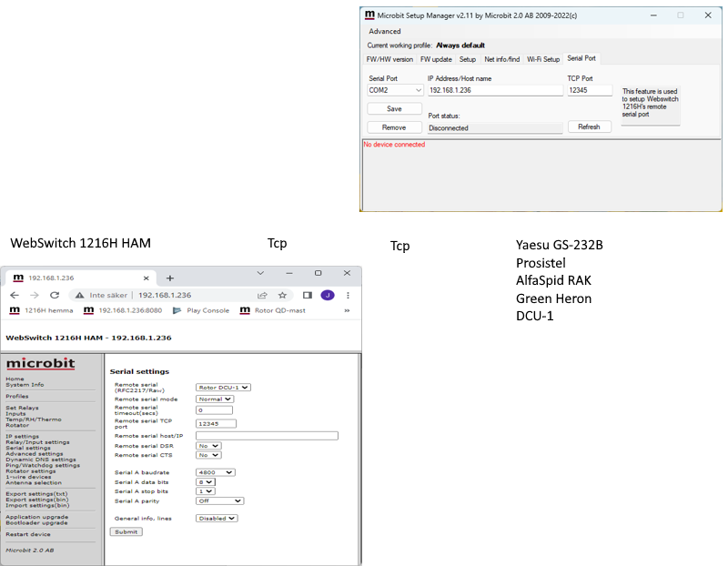Switch to the FW/HW version tab
The image size is (728, 566).
pyautogui.click(x=389, y=59)
